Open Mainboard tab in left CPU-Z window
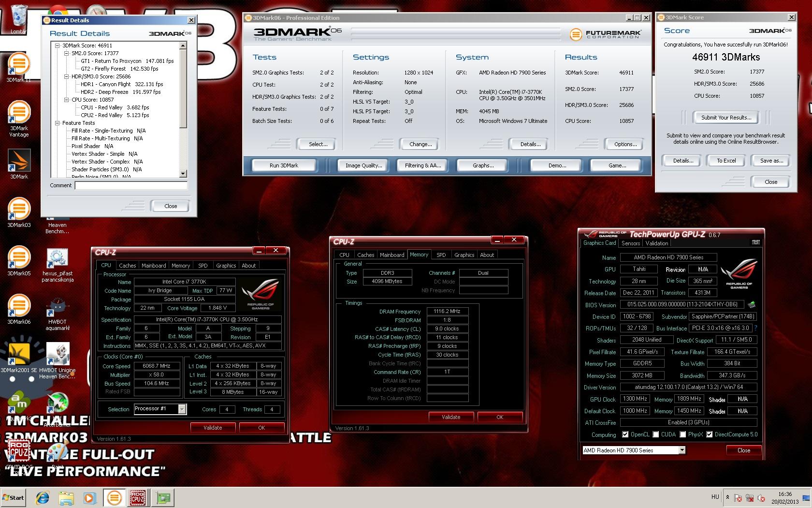Screen dimensions: 812x508 [154, 266]
